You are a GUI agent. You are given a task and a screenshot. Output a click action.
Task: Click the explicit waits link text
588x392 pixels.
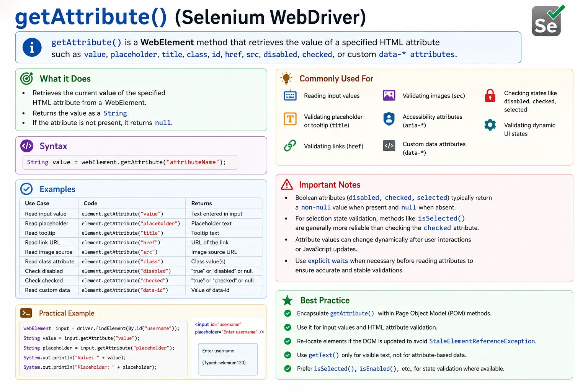click(328, 261)
